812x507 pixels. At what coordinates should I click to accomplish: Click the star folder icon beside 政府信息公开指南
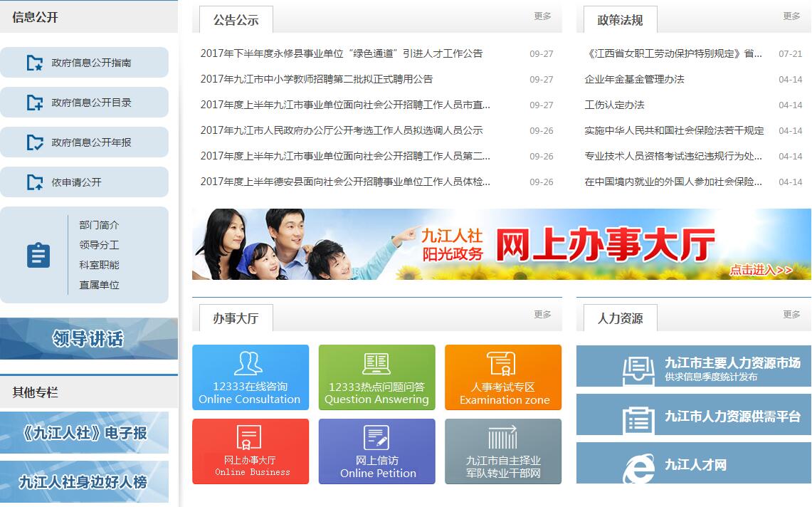(x=34, y=63)
